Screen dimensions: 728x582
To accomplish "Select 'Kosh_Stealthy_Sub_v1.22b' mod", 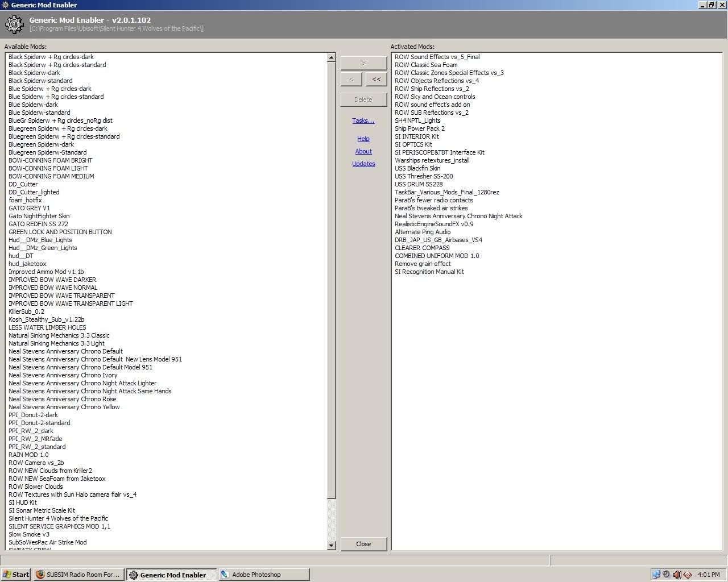I will [46, 319].
